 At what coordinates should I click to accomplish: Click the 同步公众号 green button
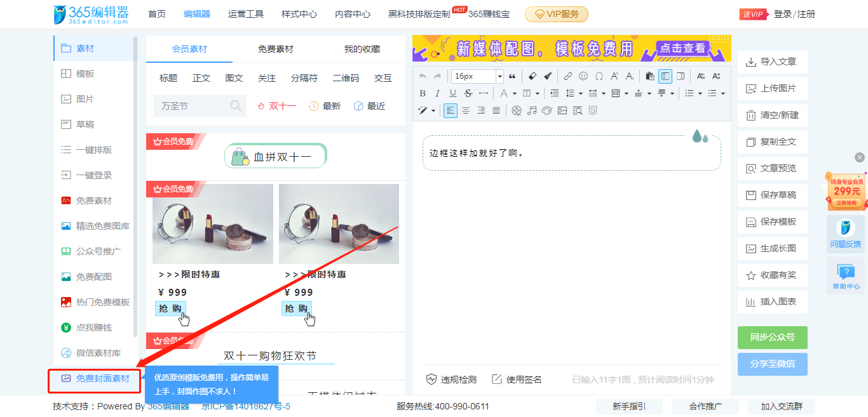[772, 337]
